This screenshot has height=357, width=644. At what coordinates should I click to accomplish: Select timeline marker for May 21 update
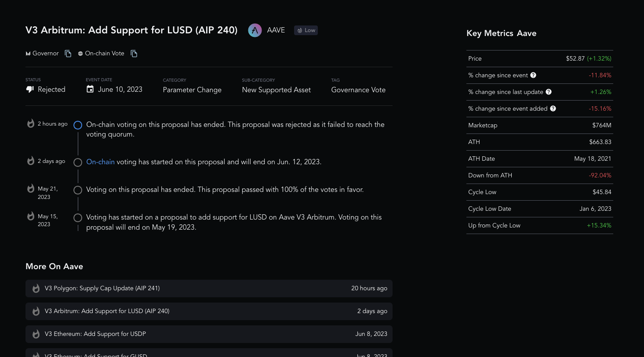click(x=78, y=190)
